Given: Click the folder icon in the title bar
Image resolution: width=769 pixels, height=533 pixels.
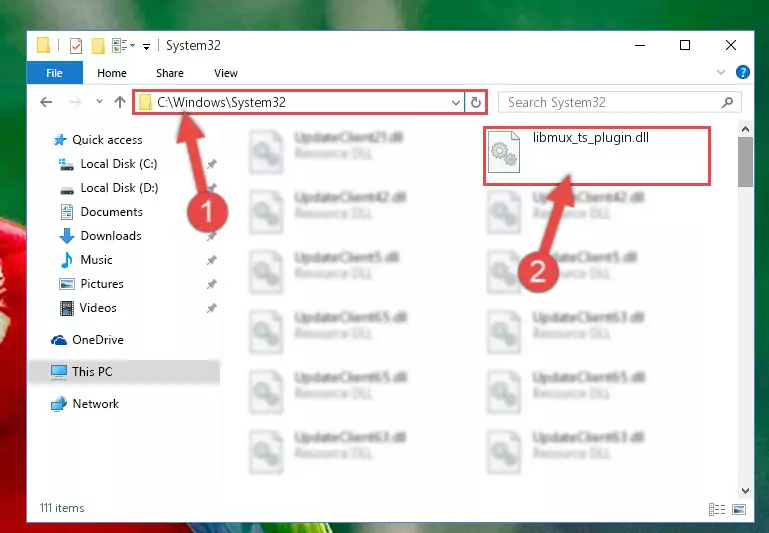Looking at the screenshot, I should click(43, 45).
